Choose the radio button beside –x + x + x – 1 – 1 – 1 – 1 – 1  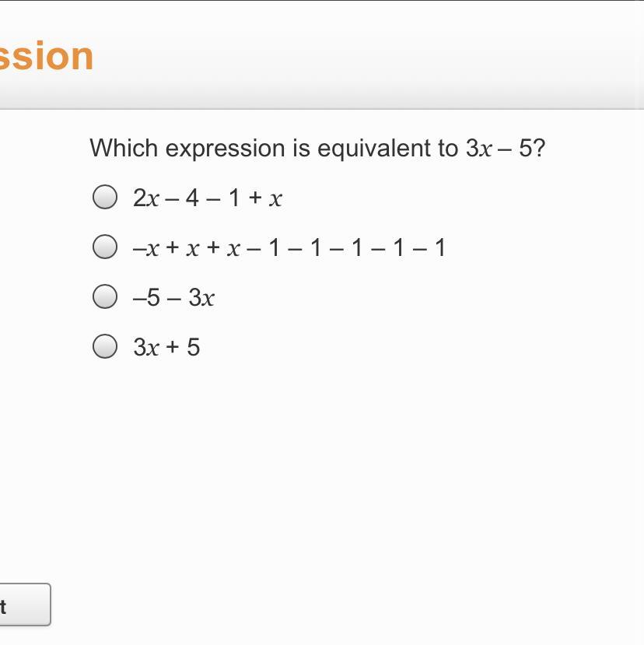point(105,247)
